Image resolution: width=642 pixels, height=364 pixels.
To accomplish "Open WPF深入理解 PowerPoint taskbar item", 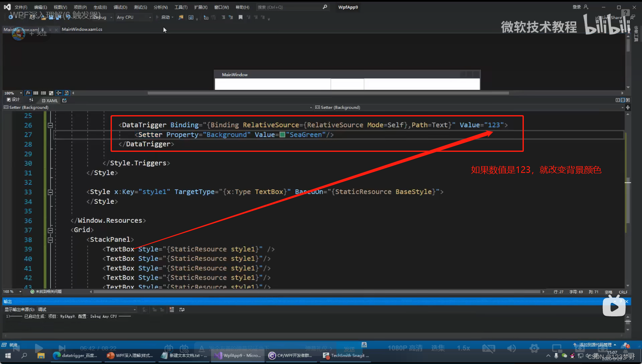I will (130, 356).
